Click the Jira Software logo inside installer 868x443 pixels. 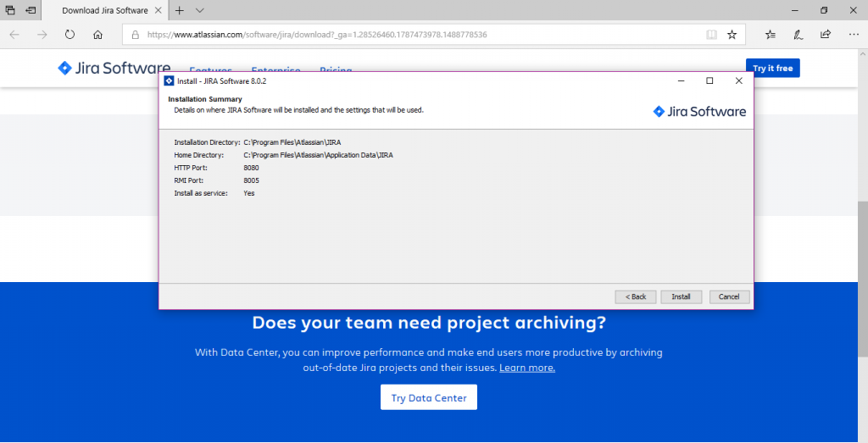pyautogui.click(x=699, y=112)
